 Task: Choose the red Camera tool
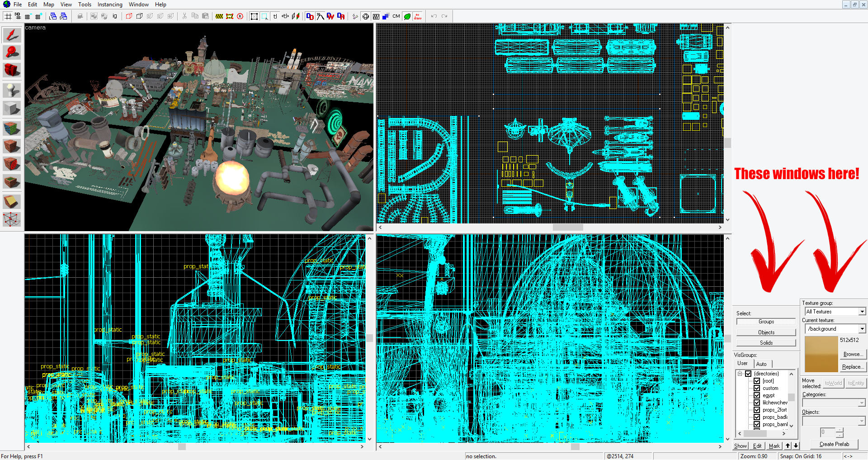[x=12, y=70]
